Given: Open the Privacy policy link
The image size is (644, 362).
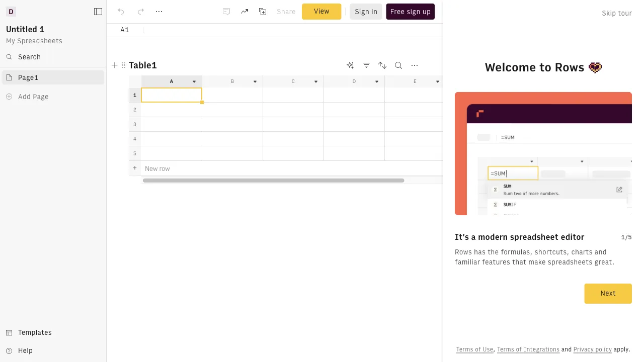Looking at the screenshot, I should pos(593,349).
